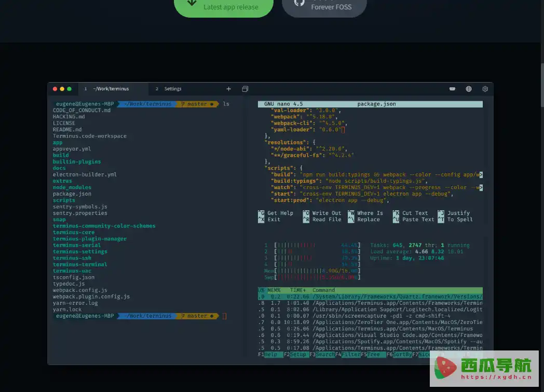Click the "start:prod" script line in nano

[330, 200]
